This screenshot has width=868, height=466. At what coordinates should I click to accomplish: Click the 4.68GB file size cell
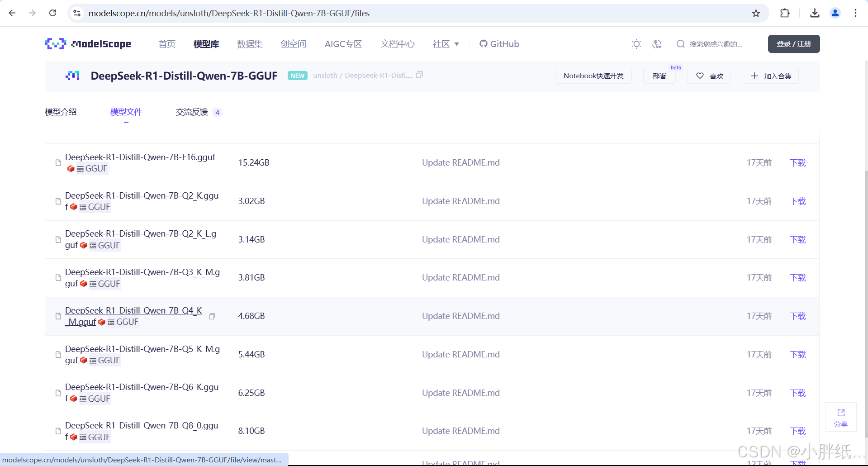pyautogui.click(x=251, y=316)
